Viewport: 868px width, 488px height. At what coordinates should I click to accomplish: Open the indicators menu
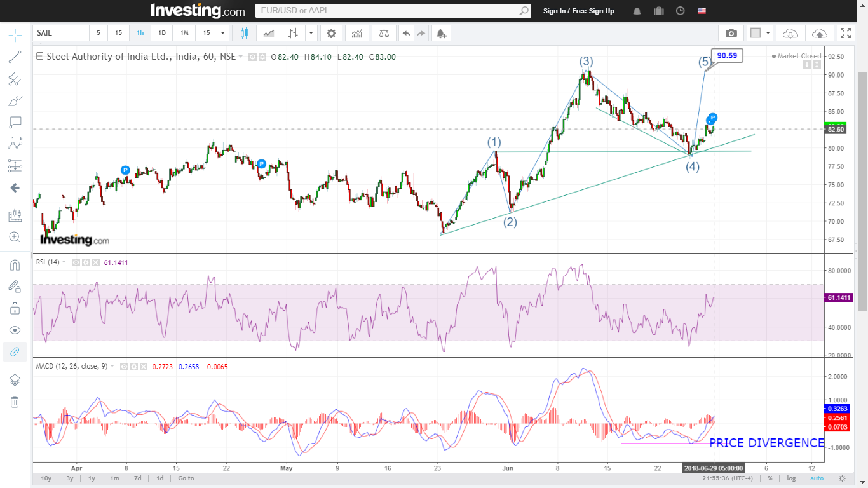[x=358, y=33]
